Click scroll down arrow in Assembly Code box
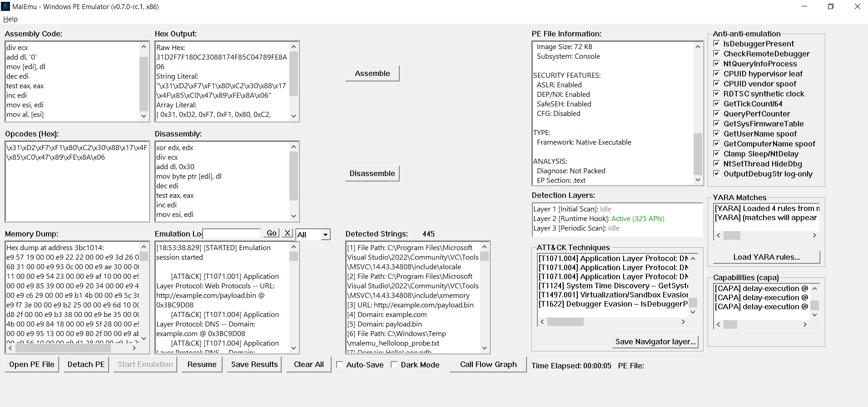 [x=144, y=116]
